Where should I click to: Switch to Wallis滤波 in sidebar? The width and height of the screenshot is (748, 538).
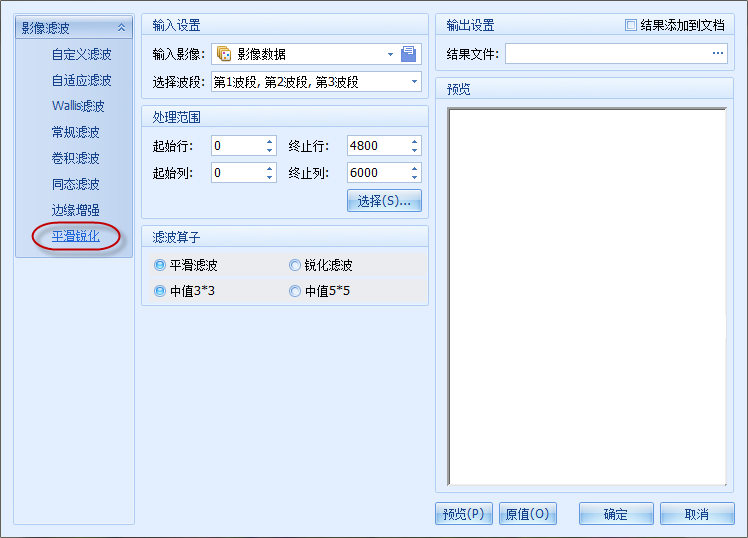78,106
